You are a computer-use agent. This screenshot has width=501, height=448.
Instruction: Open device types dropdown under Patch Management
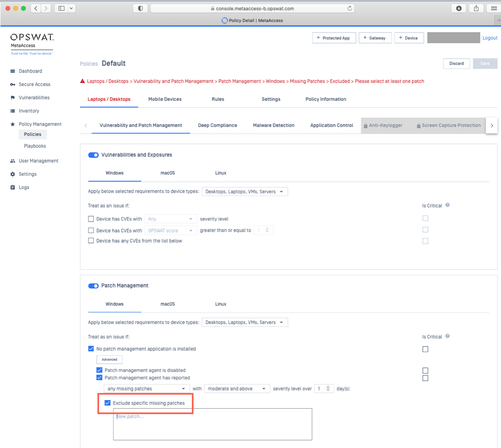245,322
